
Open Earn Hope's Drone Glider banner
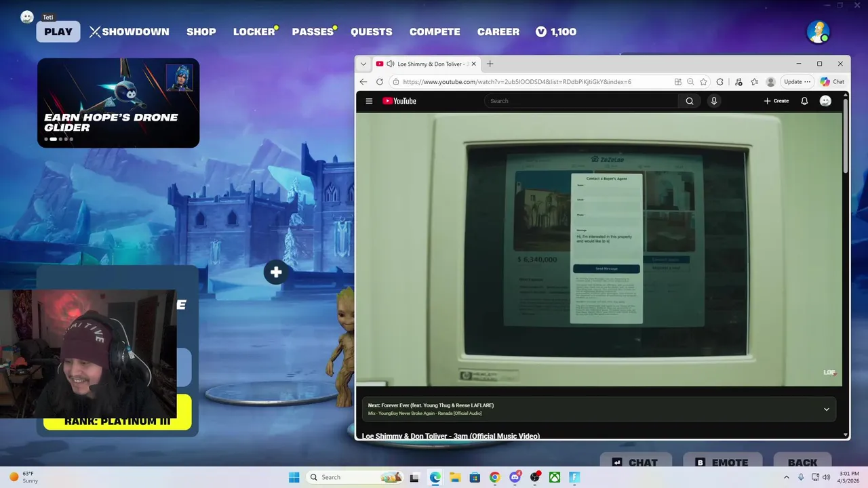(118, 102)
